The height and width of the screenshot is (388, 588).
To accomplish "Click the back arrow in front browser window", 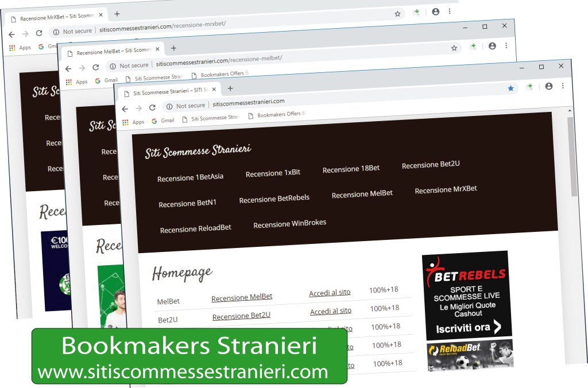I will [x=125, y=108].
